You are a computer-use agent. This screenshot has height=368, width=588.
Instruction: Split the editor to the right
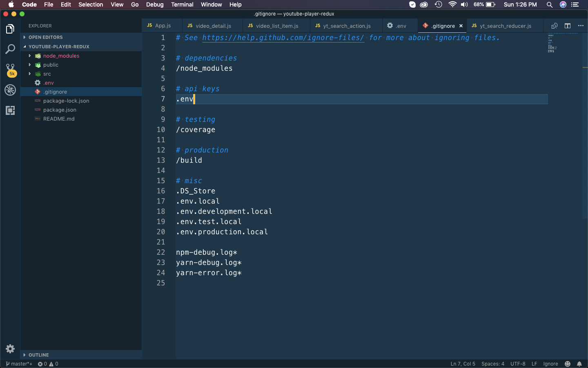pyautogui.click(x=568, y=26)
